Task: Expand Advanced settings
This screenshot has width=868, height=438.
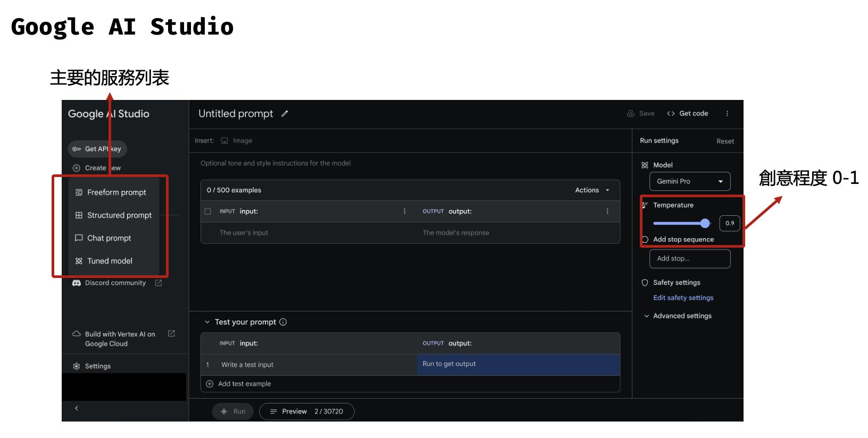Action: coord(678,316)
